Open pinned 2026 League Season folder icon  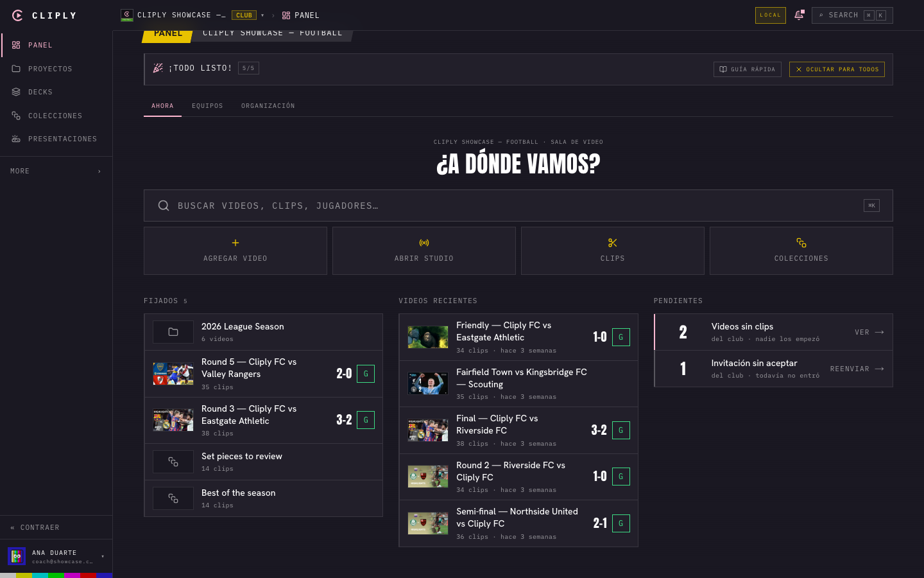(x=173, y=332)
